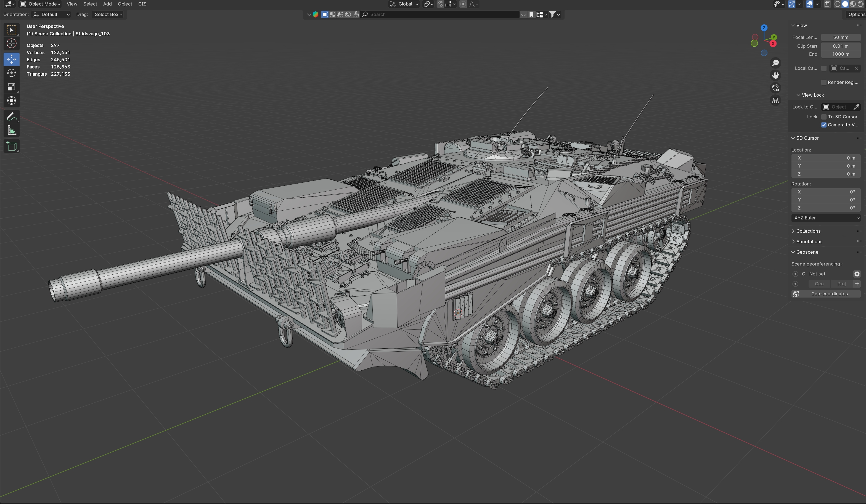Click the zoom magnifier in the navigation gizmo
Screen dimensions: 866x504
pos(776,63)
